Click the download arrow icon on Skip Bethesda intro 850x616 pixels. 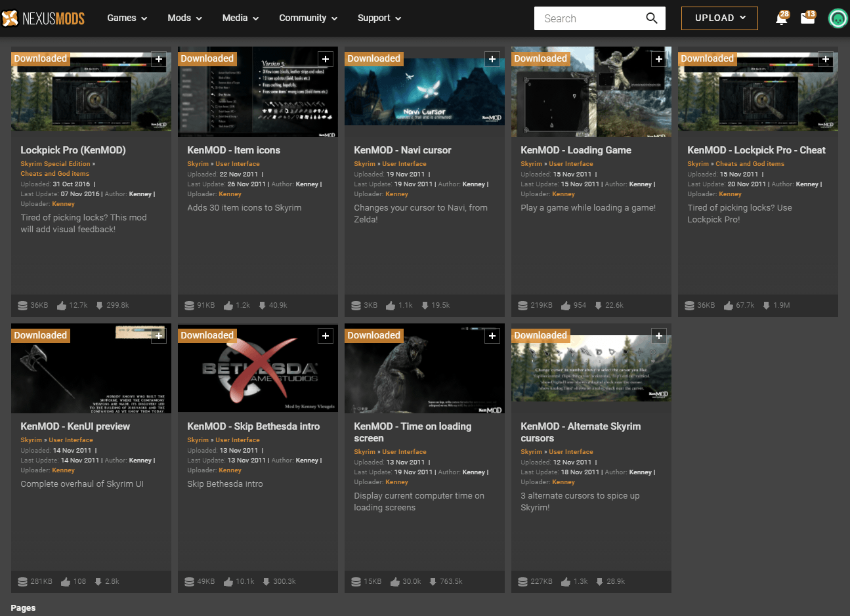pyautogui.click(x=266, y=582)
